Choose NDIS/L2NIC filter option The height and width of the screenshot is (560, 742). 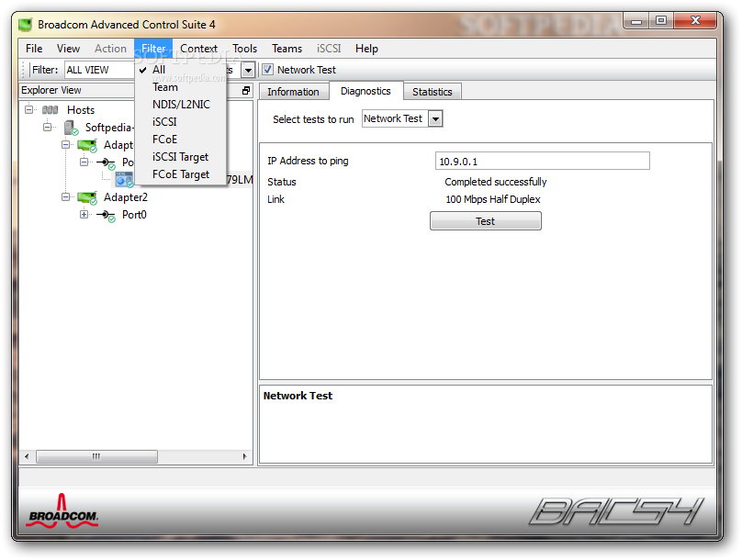pos(180,105)
